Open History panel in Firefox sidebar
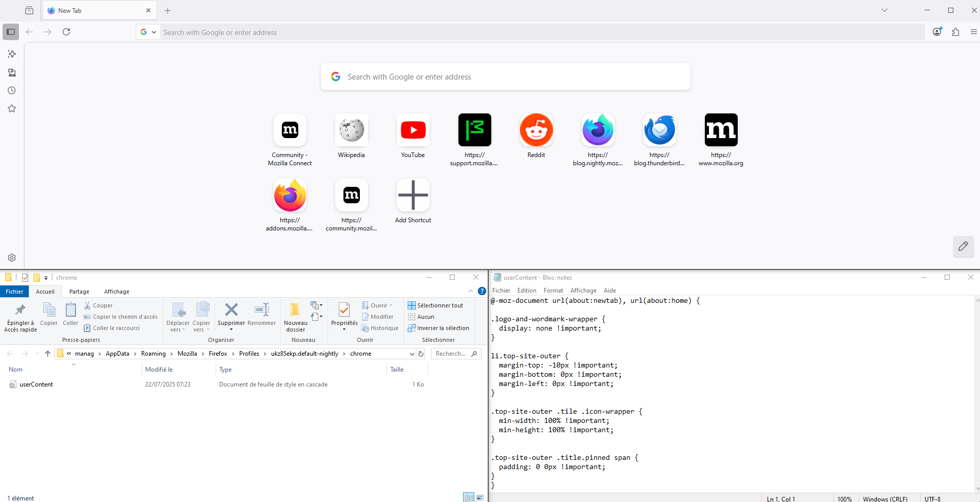Viewport: 980px width, 502px height. (x=12, y=90)
